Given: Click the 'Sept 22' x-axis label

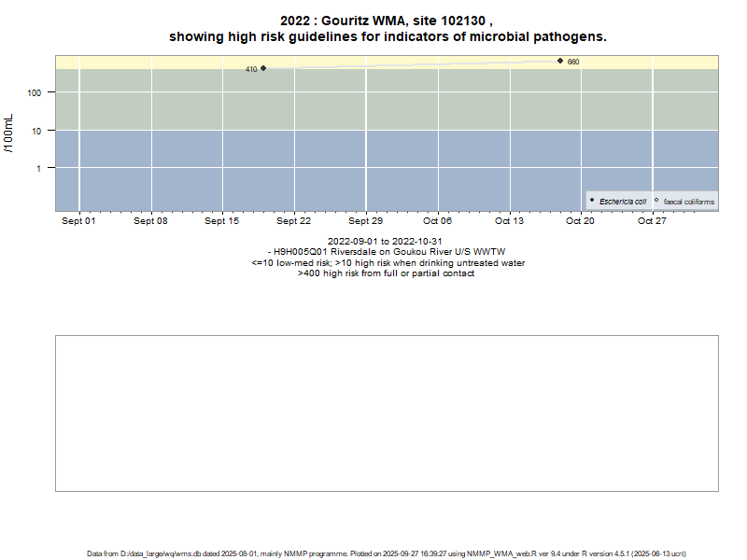Looking at the screenshot, I should [293, 221].
